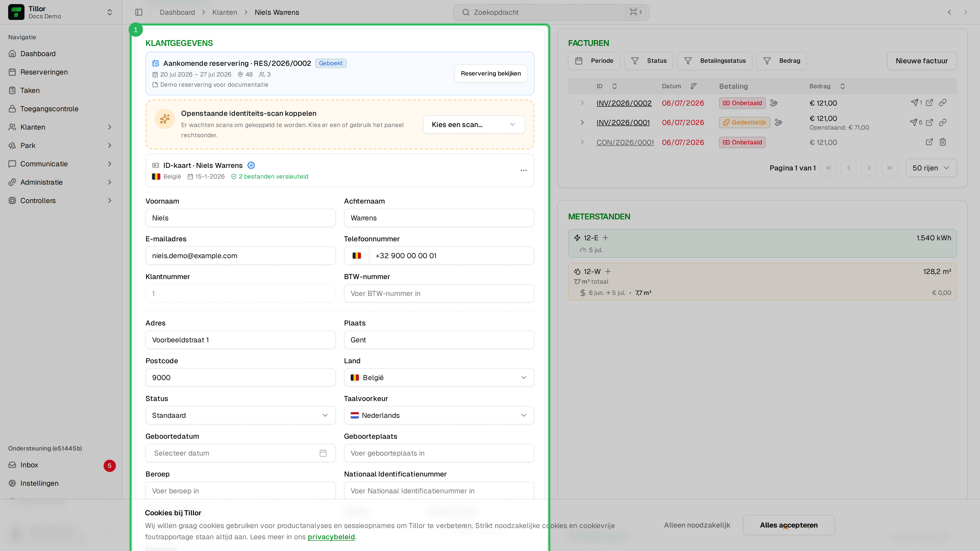Add a reading to meter 12-W
The height and width of the screenshot is (551, 980).
608,271
